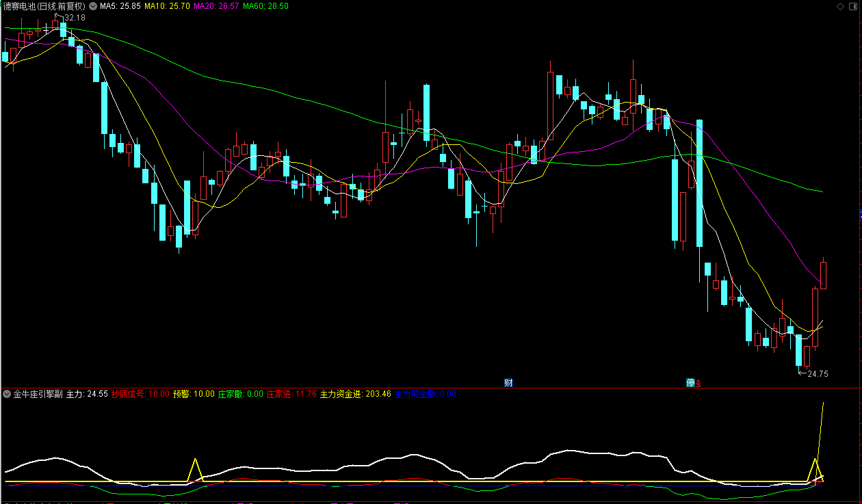Image resolution: width=862 pixels, height=504 pixels.
Task: Open the main chart indicator dropdown arrow
Action: [x=93, y=5]
